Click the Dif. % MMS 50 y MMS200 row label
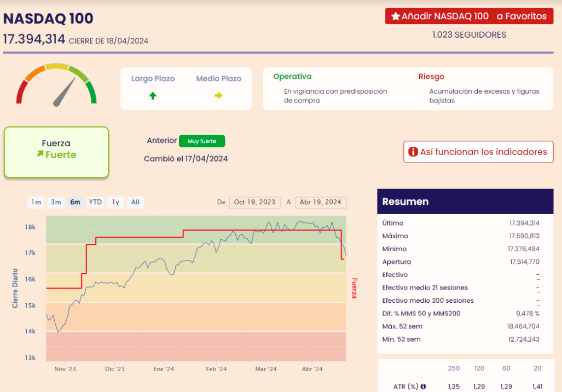 click(421, 314)
